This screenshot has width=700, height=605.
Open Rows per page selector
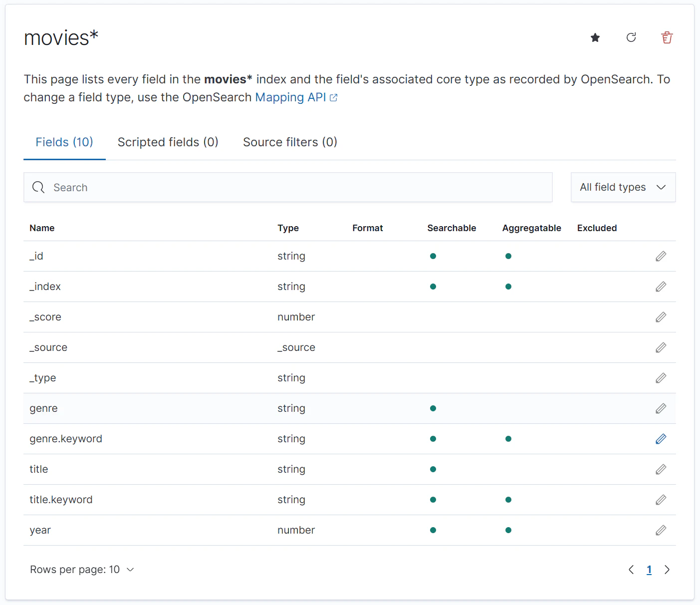pyautogui.click(x=82, y=570)
